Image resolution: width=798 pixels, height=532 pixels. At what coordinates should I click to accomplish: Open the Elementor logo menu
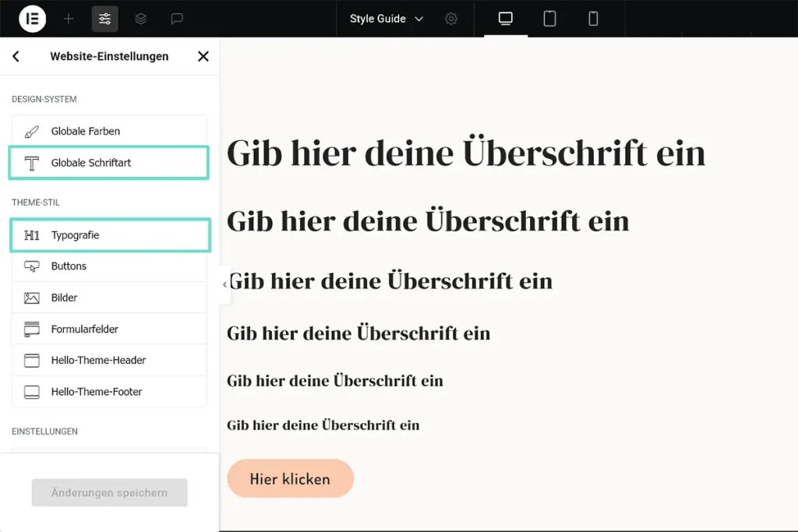(32, 18)
